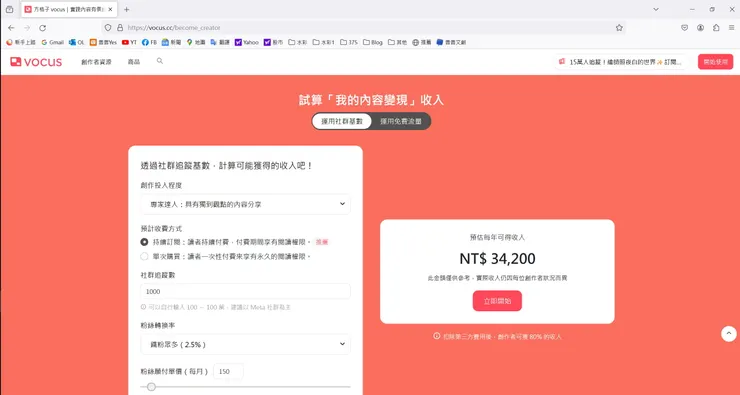Screen dimensions: 740x395
Task: Open the site search magnifier icon
Action: tap(160, 61)
